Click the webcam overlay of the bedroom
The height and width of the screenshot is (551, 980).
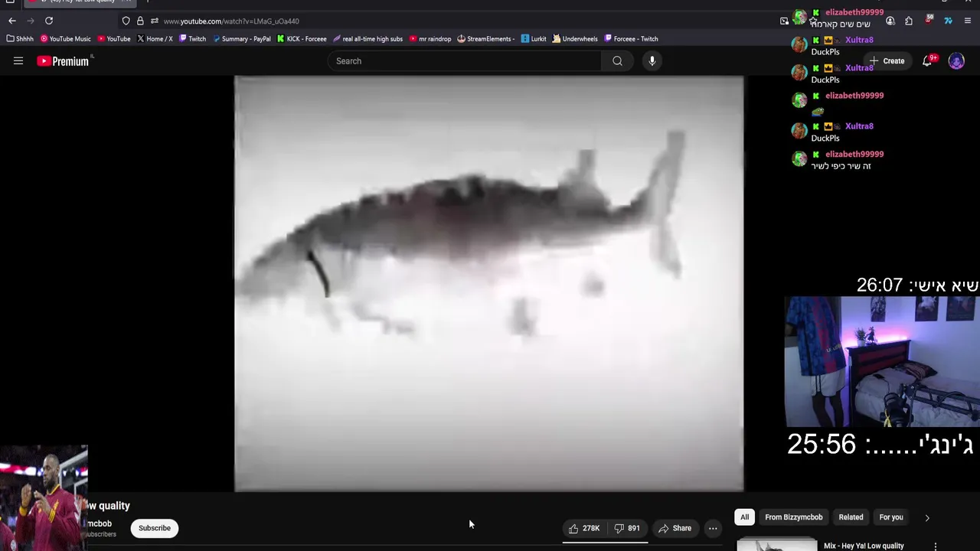tap(882, 362)
